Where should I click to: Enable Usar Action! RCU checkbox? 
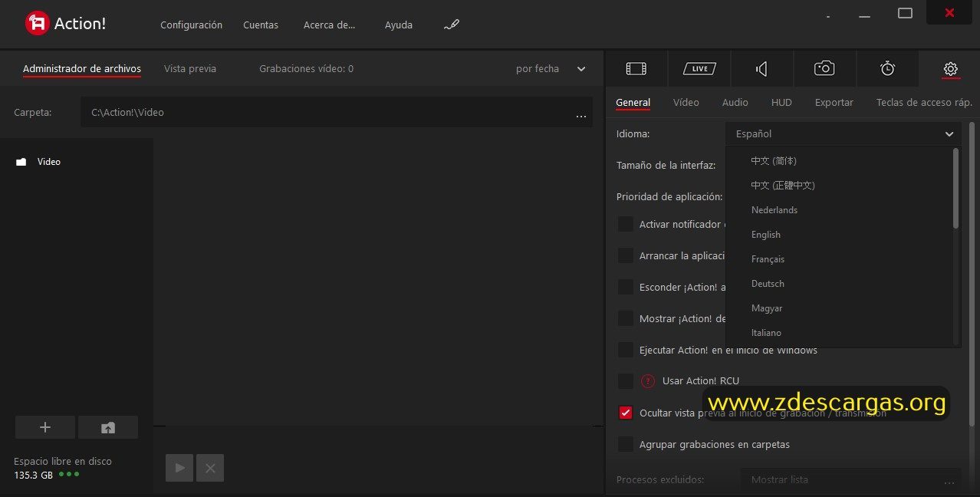click(626, 381)
